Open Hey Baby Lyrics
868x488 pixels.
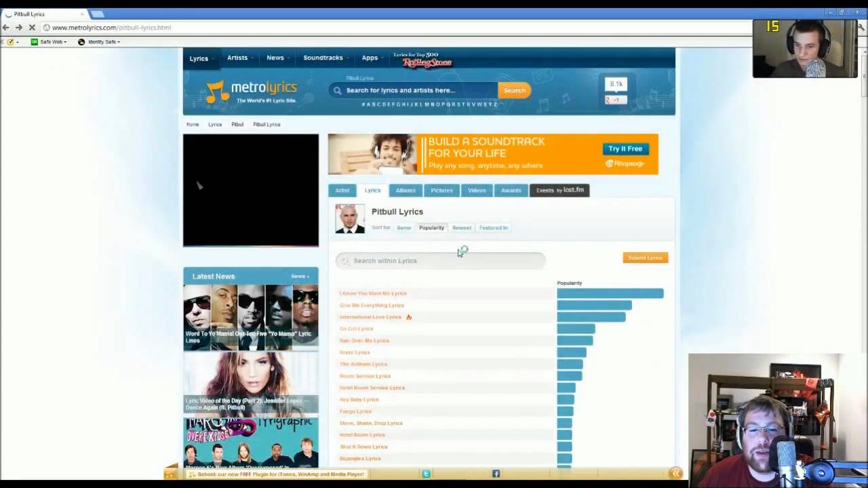[359, 400]
